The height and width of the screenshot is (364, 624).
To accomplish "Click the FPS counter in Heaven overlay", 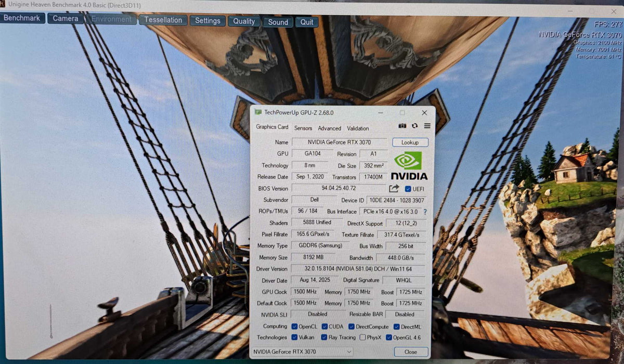I will [607, 24].
